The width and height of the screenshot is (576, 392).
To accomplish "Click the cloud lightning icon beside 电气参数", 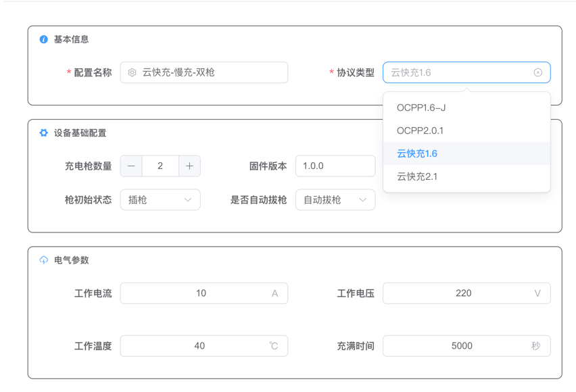I will 43,260.
